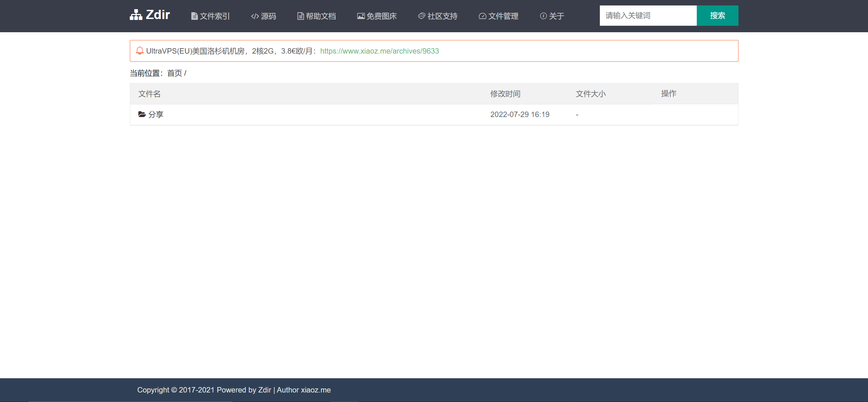Click the chat bubble icon beside 社区支持
The width and height of the screenshot is (868, 402).
point(421,16)
